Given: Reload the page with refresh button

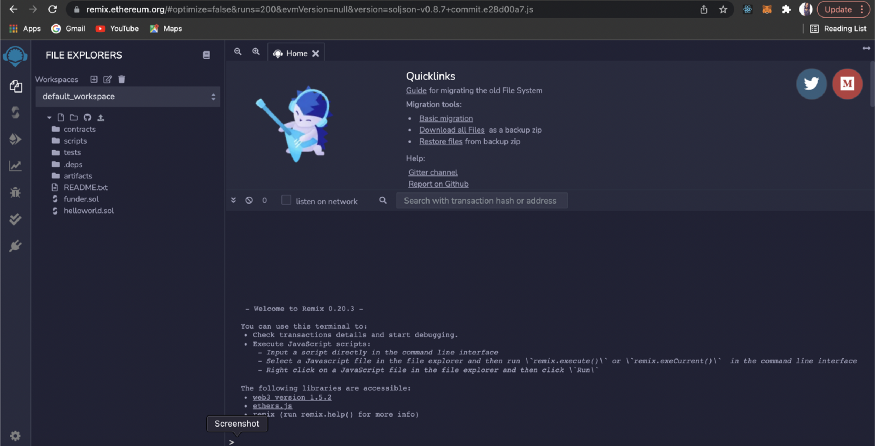Looking at the screenshot, I should [52, 9].
